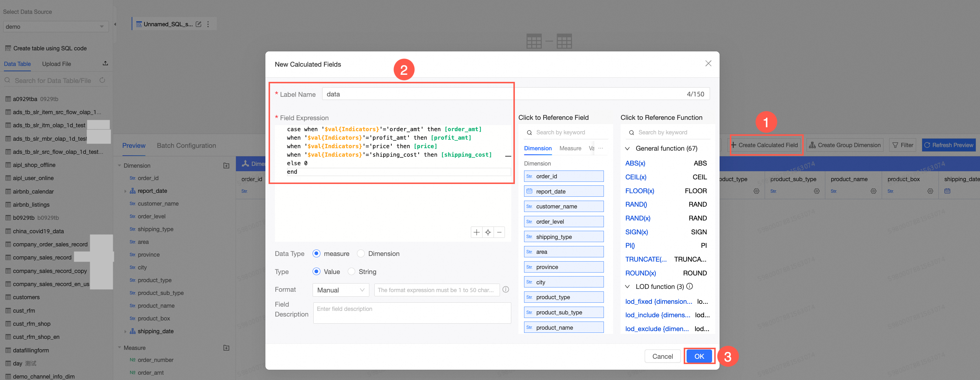
Task: Confirm with the OK button
Action: pos(699,356)
